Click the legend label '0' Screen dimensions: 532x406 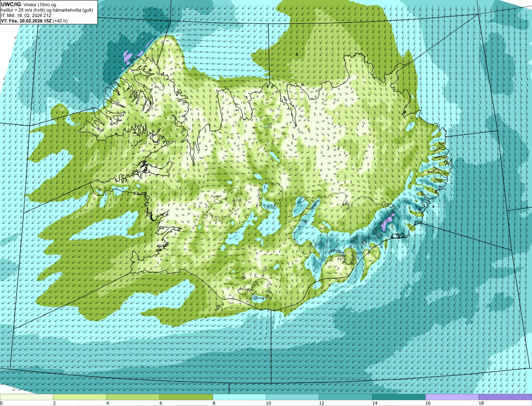pyautogui.click(x=1, y=403)
